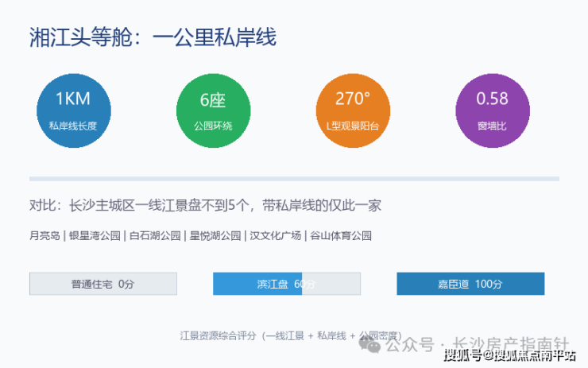Select 银星湾公园 in the park list
This screenshot has width=588, height=368.
tap(95, 235)
